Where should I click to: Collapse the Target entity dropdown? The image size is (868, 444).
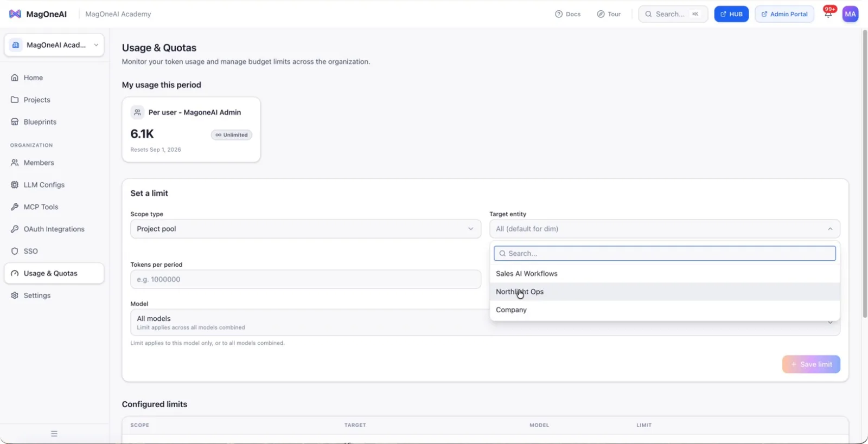(x=665, y=229)
